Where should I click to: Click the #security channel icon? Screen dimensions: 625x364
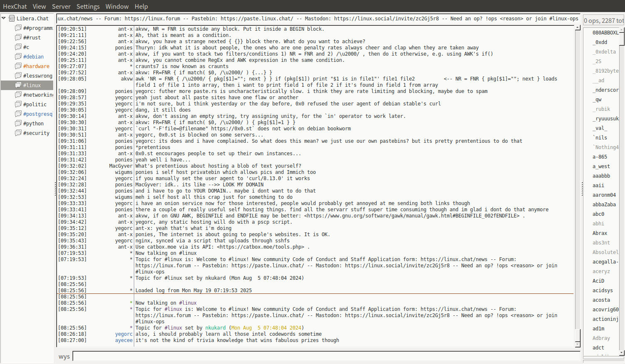[x=18, y=133]
